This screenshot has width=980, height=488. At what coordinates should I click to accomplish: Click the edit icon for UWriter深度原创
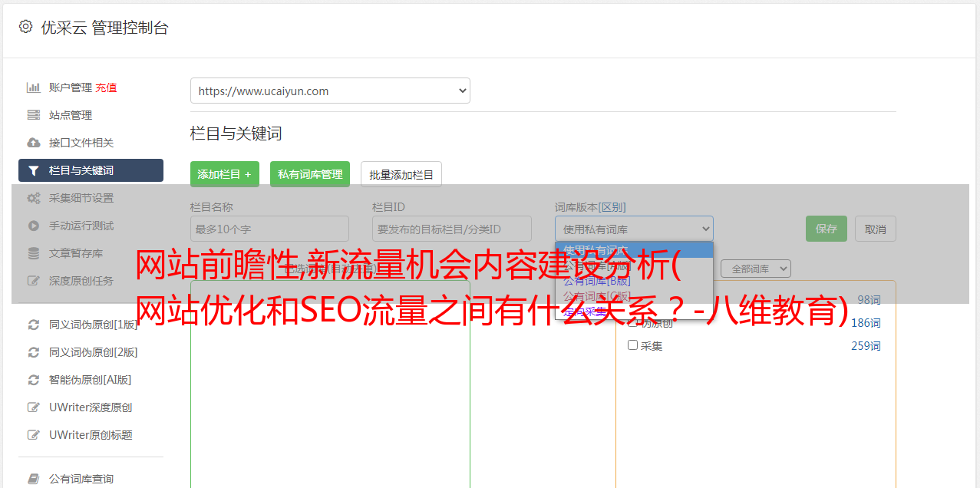point(33,407)
